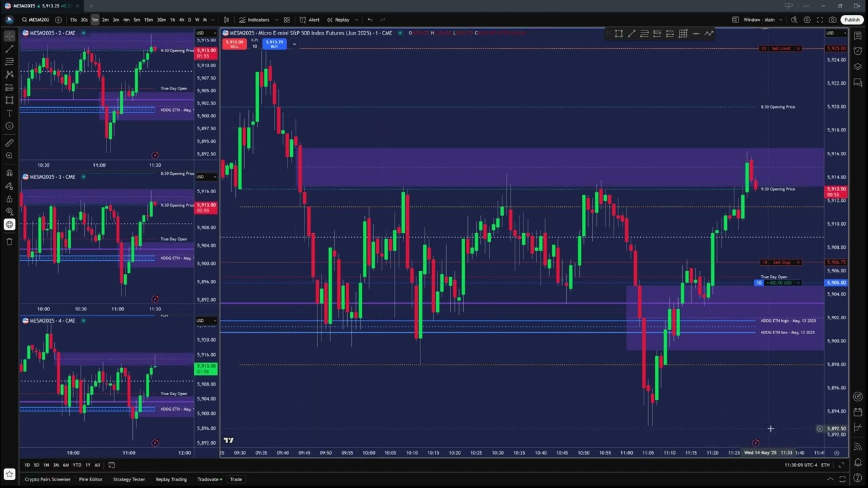868x488 pixels.
Task: Open the indicator templates grid icon
Action: 287,20
